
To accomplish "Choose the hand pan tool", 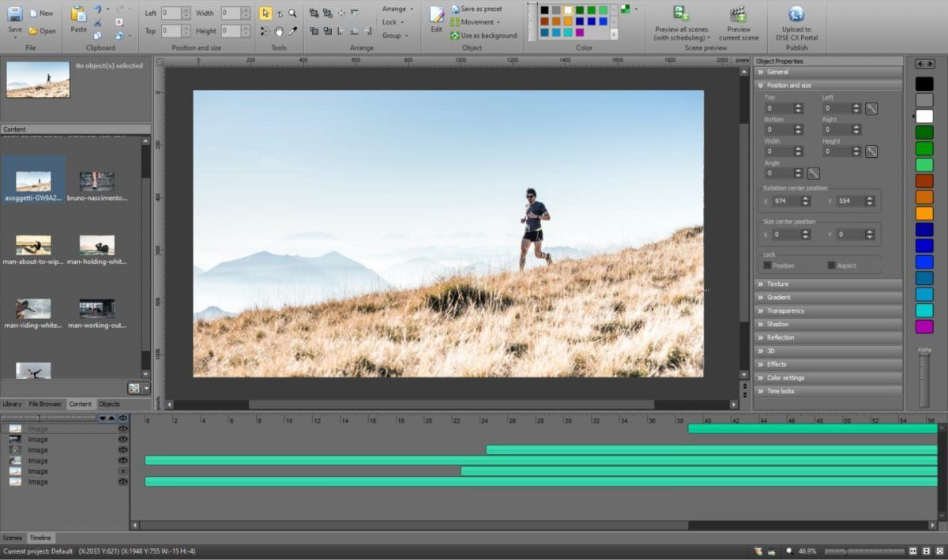I will [x=279, y=32].
